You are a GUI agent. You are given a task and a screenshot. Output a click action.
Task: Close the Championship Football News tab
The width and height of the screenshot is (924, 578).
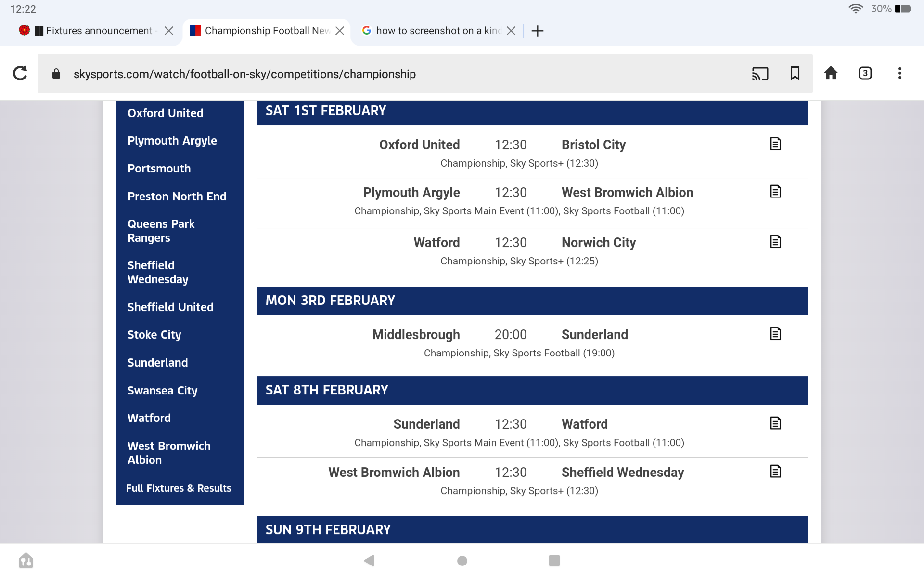[340, 31]
